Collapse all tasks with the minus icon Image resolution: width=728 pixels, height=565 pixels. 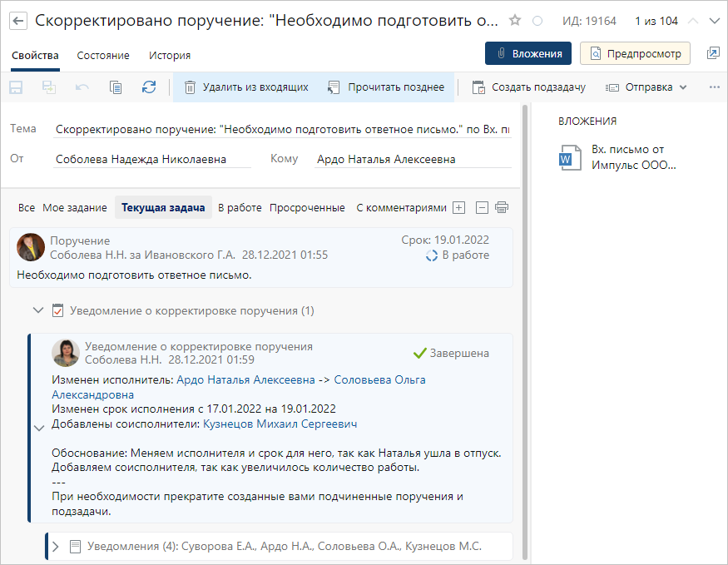click(481, 207)
